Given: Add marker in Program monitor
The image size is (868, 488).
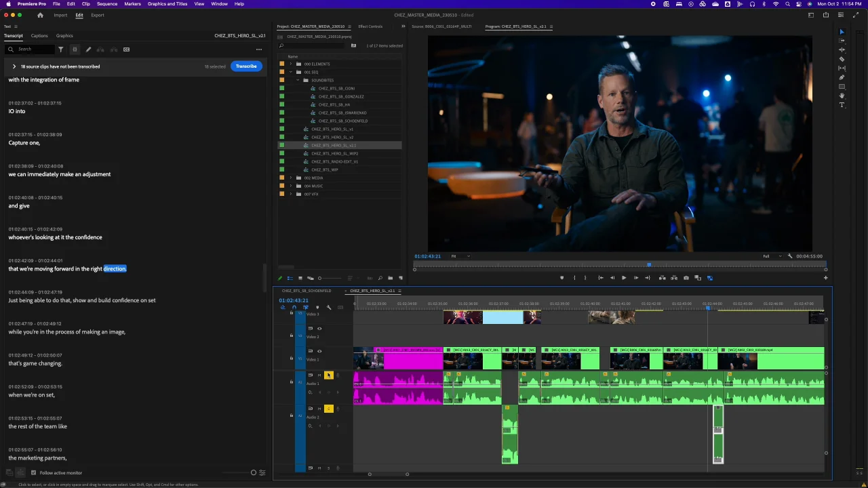Looking at the screenshot, I should click(561, 278).
